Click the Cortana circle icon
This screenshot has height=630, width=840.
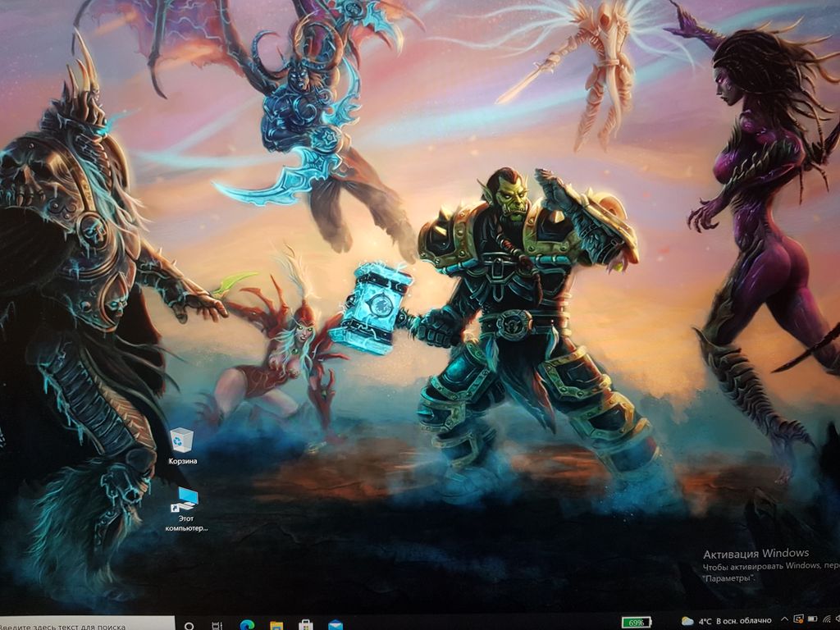tap(189, 626)
